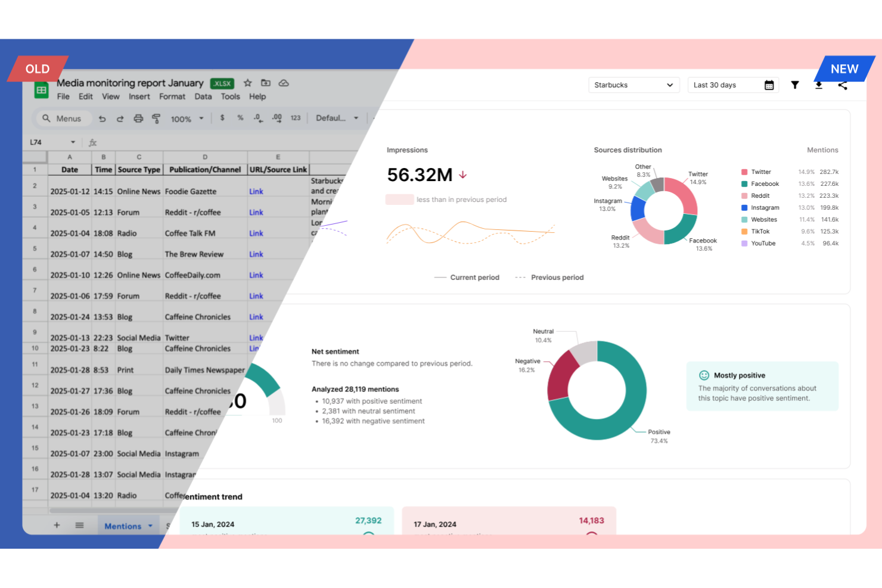The image size is (882, 588).
Task: Increase decimal places
Action: point(277,118)
